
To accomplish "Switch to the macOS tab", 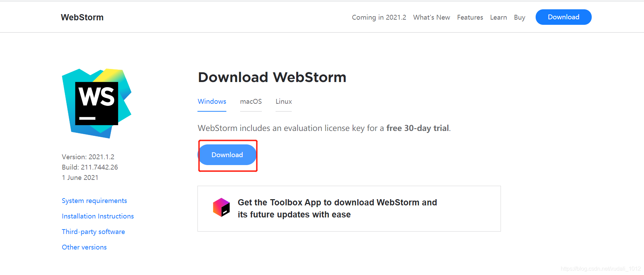I will click(251, 101).
